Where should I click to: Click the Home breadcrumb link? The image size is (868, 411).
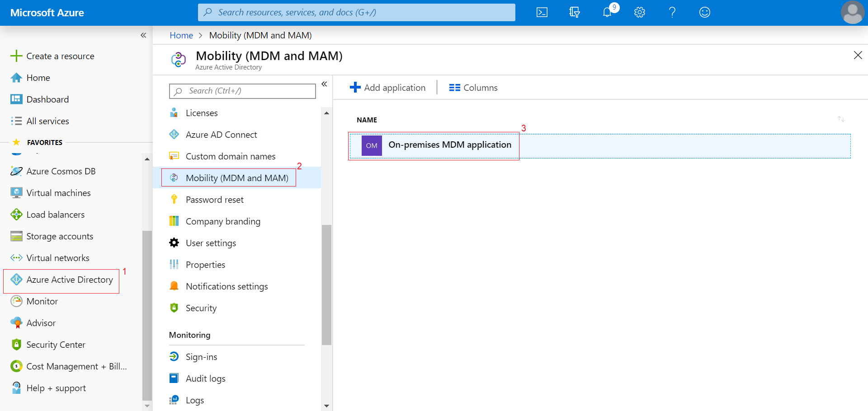[181, 35]
